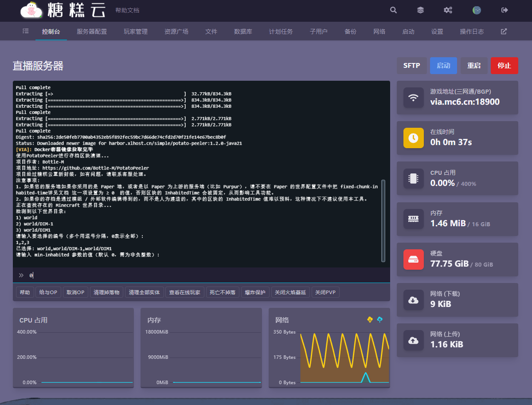Click the search magnifier icon in header
The image size is (532, 405).
(x=393, y=10)
